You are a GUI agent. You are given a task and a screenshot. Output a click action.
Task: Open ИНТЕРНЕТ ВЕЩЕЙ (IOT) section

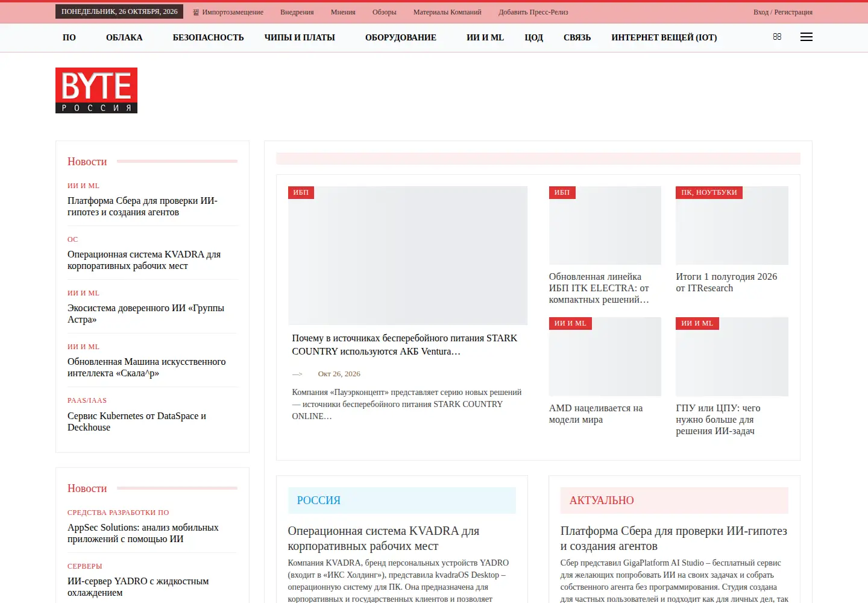(x=664, y=37)
